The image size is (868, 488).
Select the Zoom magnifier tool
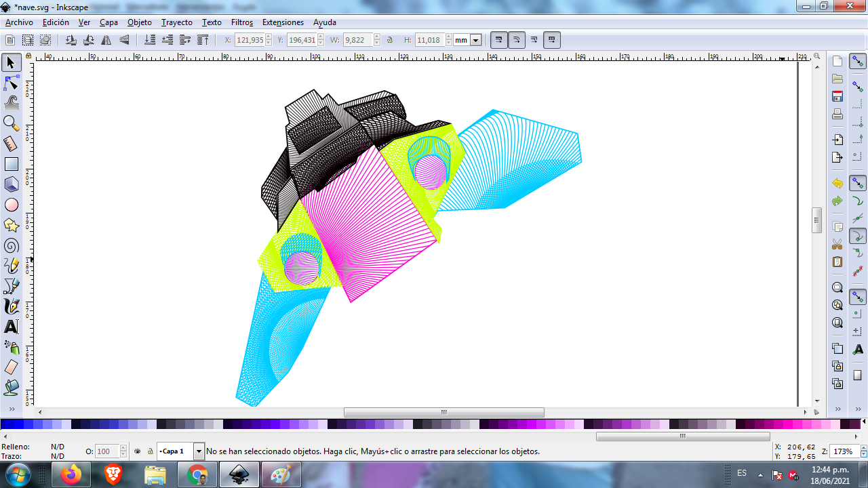(11, 123)
